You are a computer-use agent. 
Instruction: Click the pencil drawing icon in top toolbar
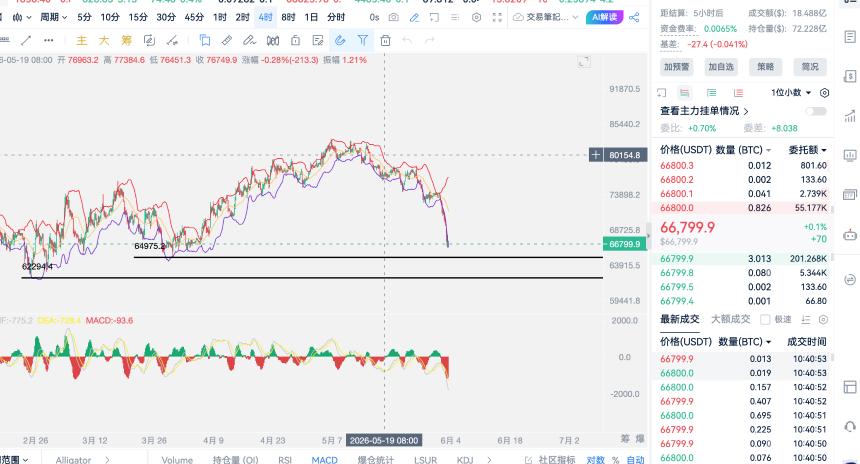415,18
